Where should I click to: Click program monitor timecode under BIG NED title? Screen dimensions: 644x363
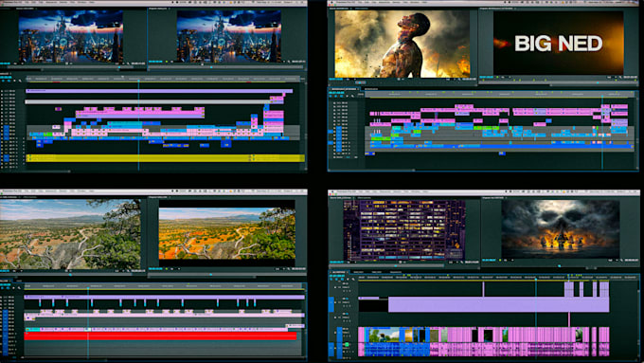[x=487, y=77]
